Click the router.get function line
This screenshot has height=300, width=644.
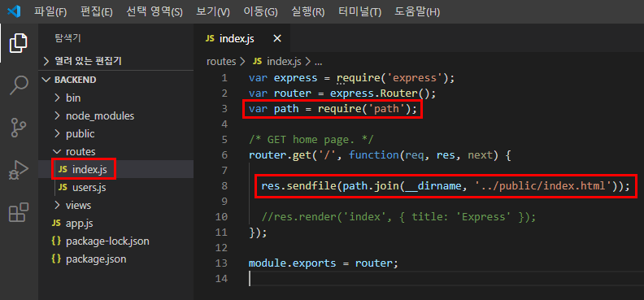point(380,155)
